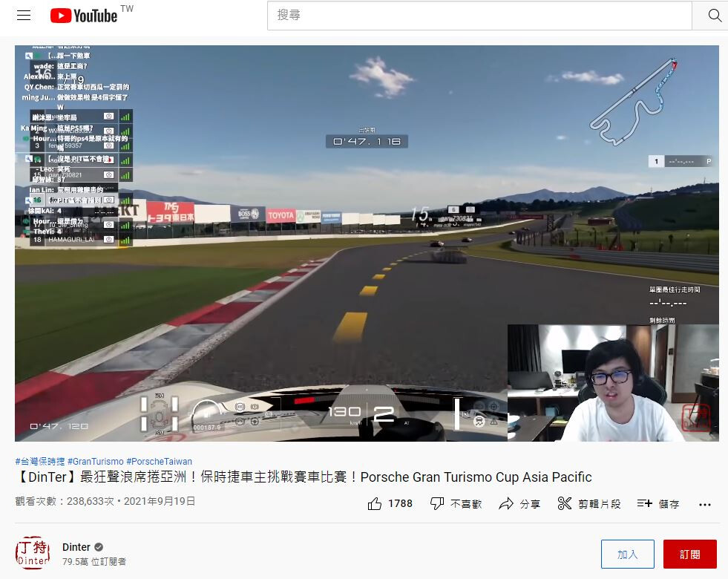This screenshot has height=579, width=728.
Task: Click the thumbs-up like icon
Action: [x=375, y=504]
